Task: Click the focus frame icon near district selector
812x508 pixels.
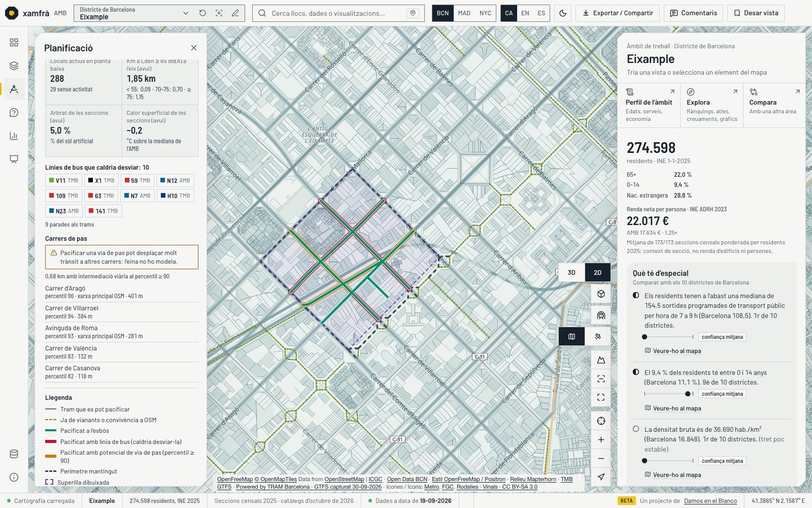Action: tap(219, 13)
